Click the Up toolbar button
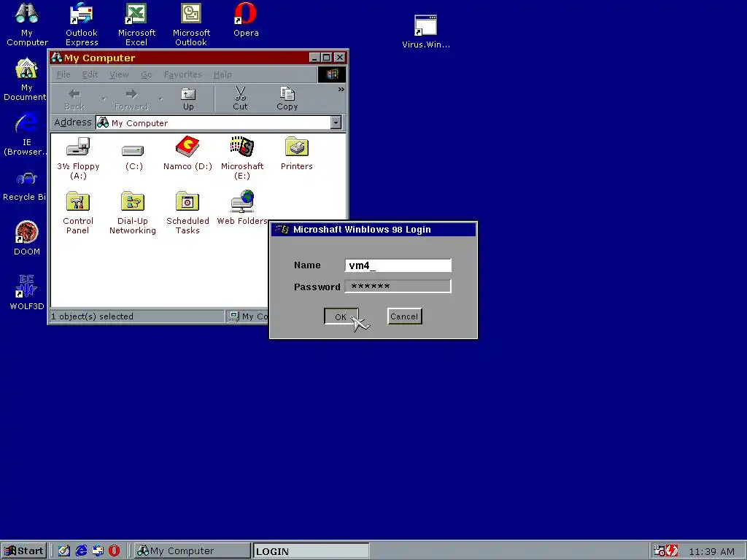This screenshot has height=560, width=747. click(188, 99)
